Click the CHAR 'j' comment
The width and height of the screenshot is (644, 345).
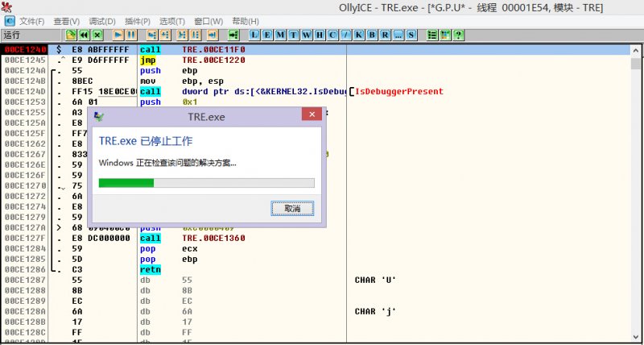coord(376,312)
